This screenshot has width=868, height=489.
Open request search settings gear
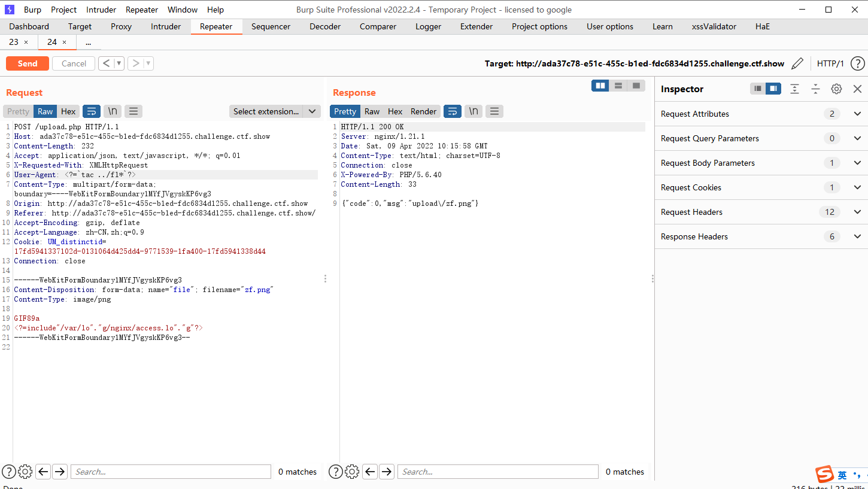point(25,472)
